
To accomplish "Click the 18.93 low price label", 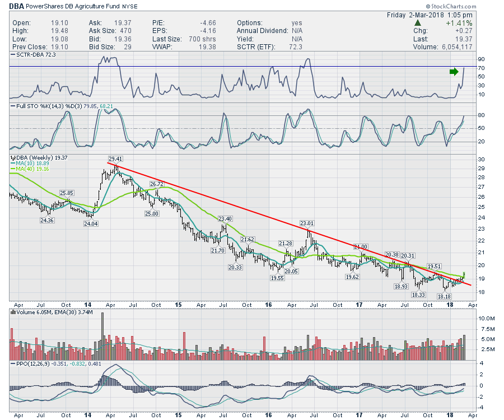I will 401,286.
